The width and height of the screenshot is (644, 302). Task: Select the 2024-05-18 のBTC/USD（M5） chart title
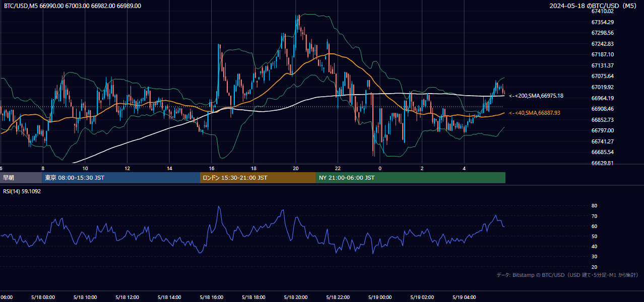[x=593, y=6]
